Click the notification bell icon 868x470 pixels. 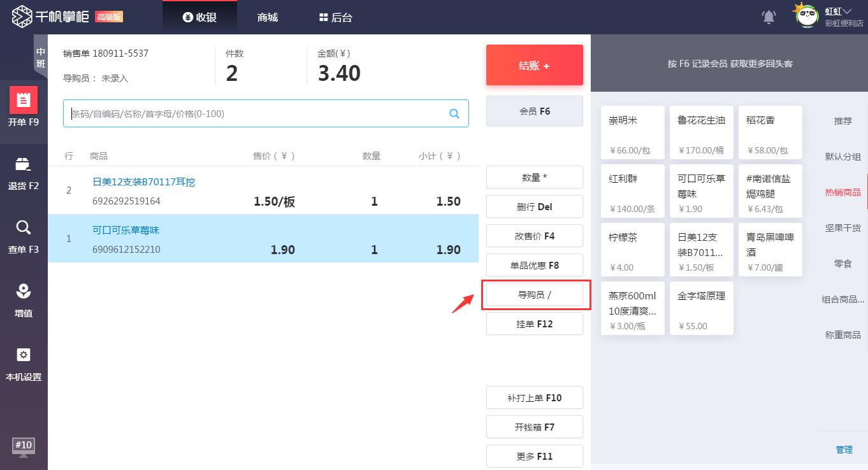coord(769,17)
